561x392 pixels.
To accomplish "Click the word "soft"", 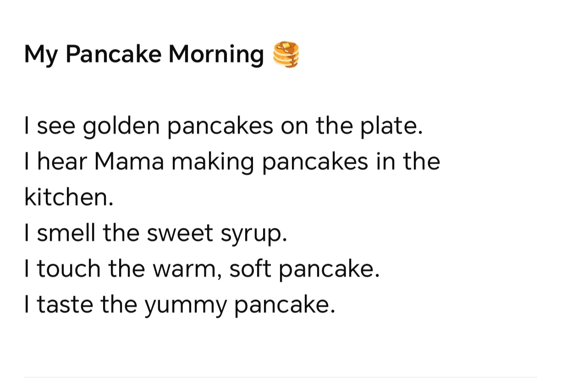I will [x=249, y=269].
